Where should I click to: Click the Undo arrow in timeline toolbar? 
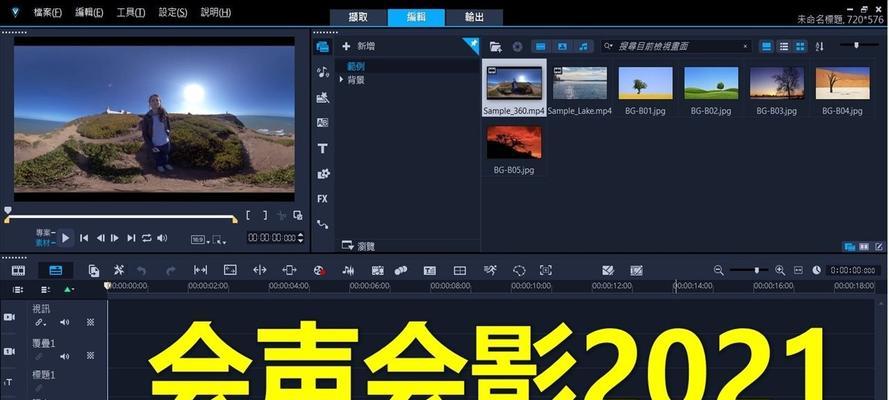click(x=142, y=271)
